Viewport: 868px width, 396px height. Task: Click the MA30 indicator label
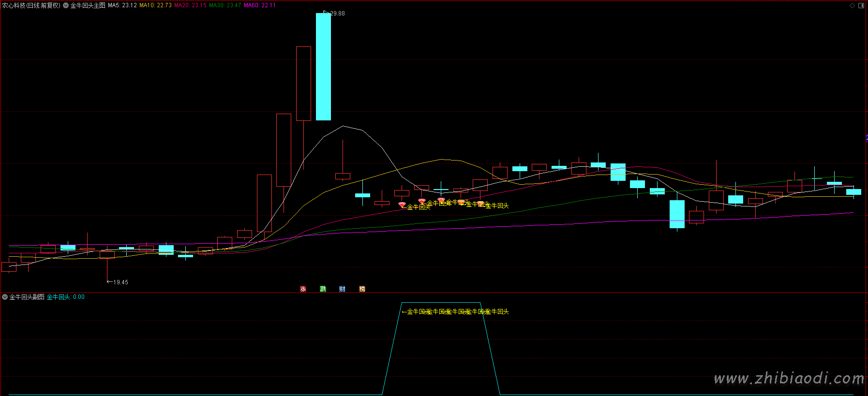point(225,5)
